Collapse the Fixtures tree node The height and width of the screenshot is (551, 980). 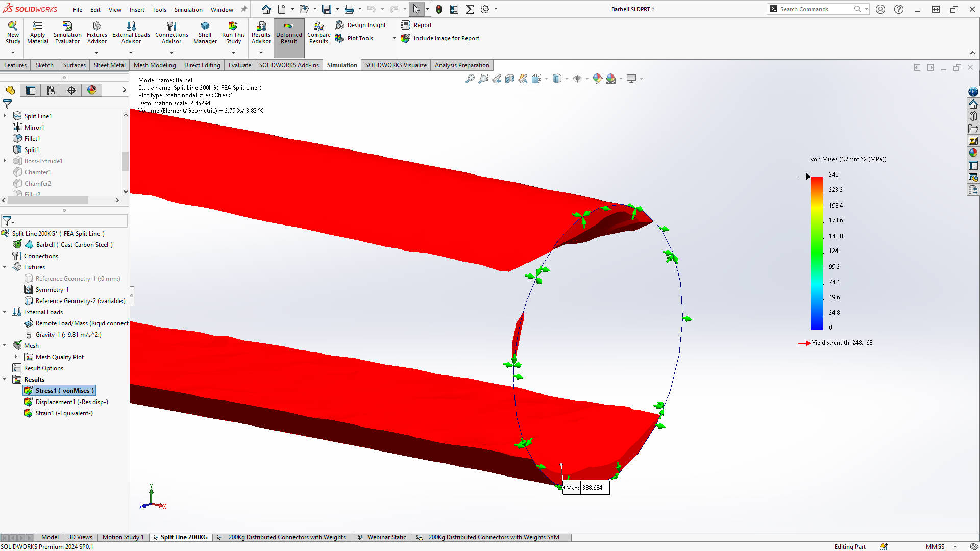[x=5, y=267]
